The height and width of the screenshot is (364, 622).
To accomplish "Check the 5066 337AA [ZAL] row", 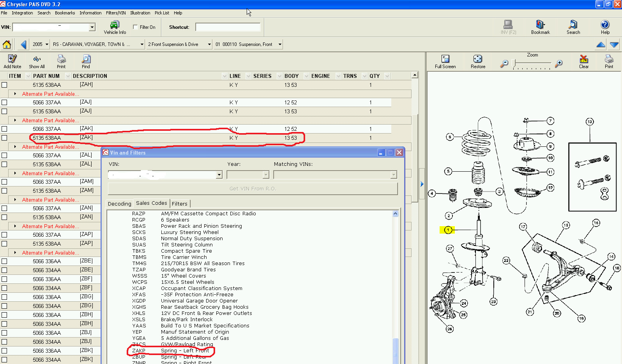I will tap(4, 155).
